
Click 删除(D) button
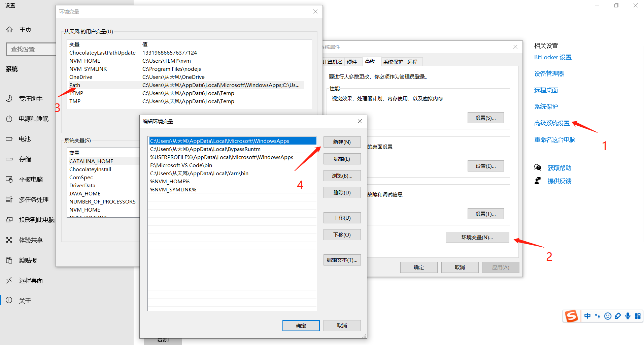click(x=342, y=193)
